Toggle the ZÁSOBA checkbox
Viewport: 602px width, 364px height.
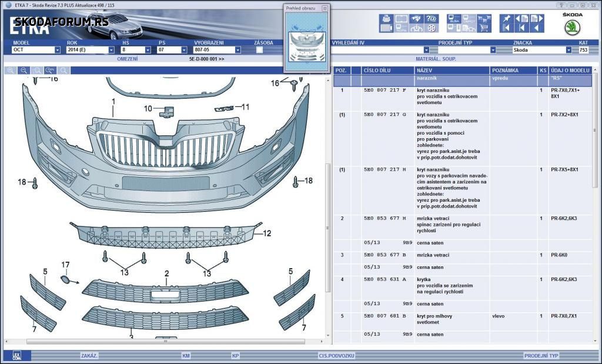click(259, 49)
